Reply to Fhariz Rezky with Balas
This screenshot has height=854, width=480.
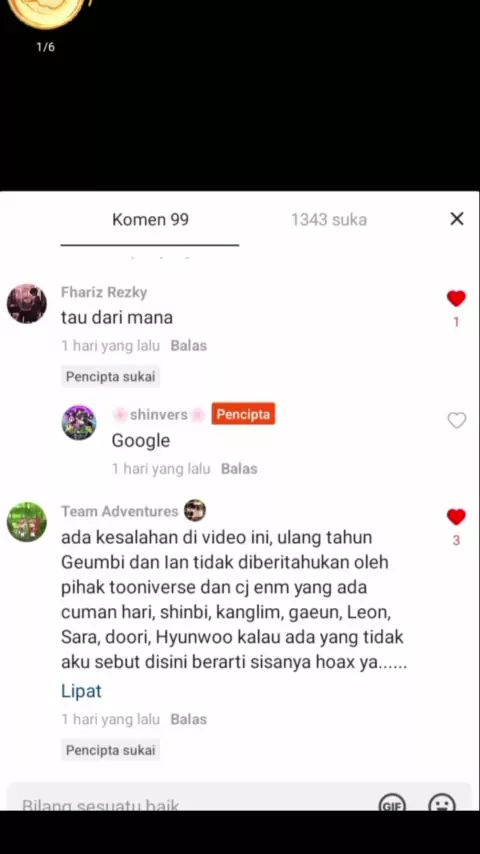pos(189,346)
